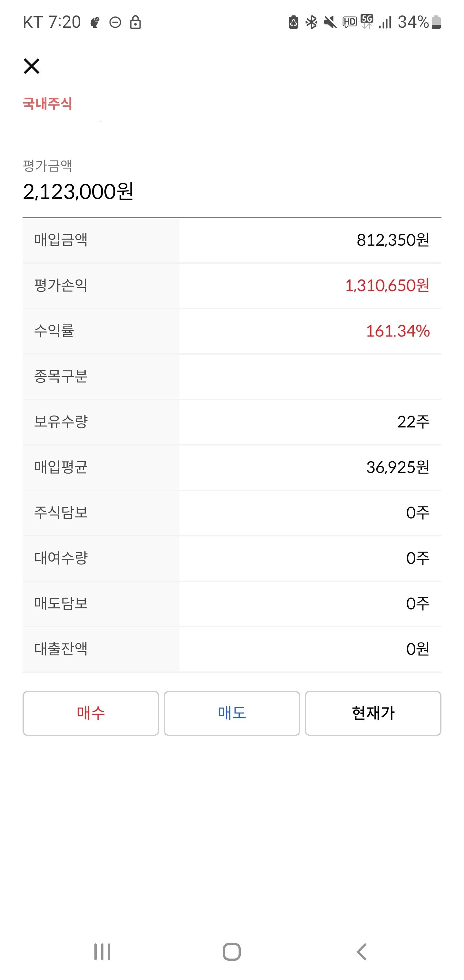This screenshot has width=464, height=980.
Task: Tap the red 매수 buy button
Action: click(x=91, y=713)
